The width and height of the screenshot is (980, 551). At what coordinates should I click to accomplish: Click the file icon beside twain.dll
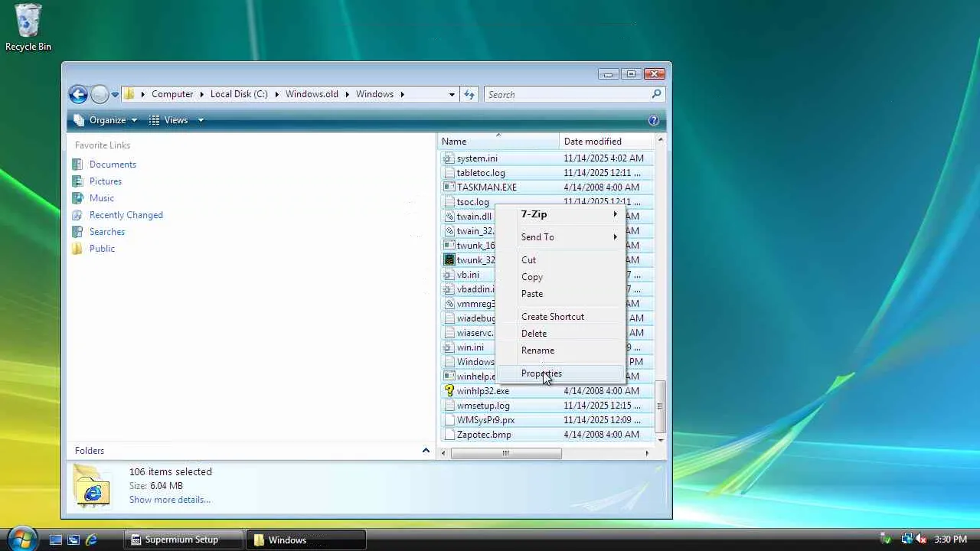coord(449,217)
